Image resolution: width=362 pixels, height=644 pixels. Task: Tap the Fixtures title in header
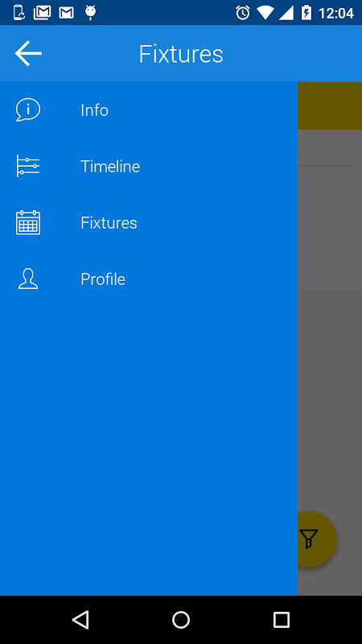coord(181,54)
